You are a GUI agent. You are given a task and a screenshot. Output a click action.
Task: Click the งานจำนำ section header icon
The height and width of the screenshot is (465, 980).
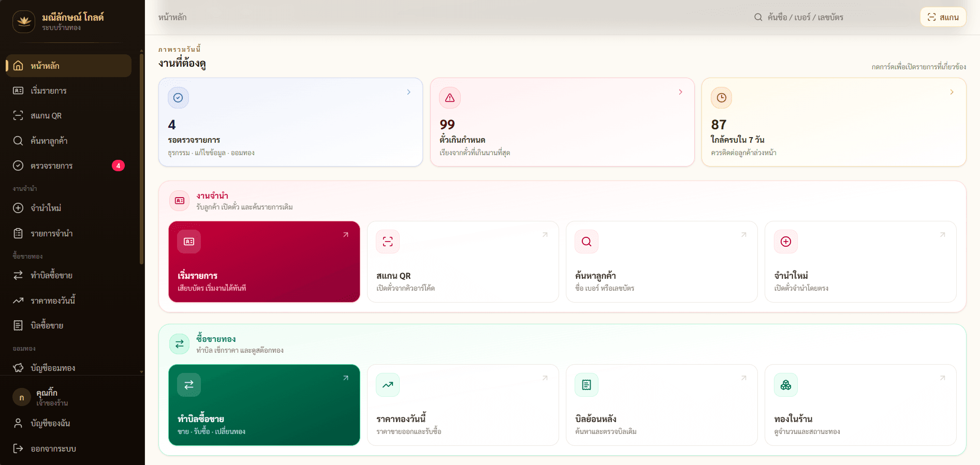(x=180, y=201)
